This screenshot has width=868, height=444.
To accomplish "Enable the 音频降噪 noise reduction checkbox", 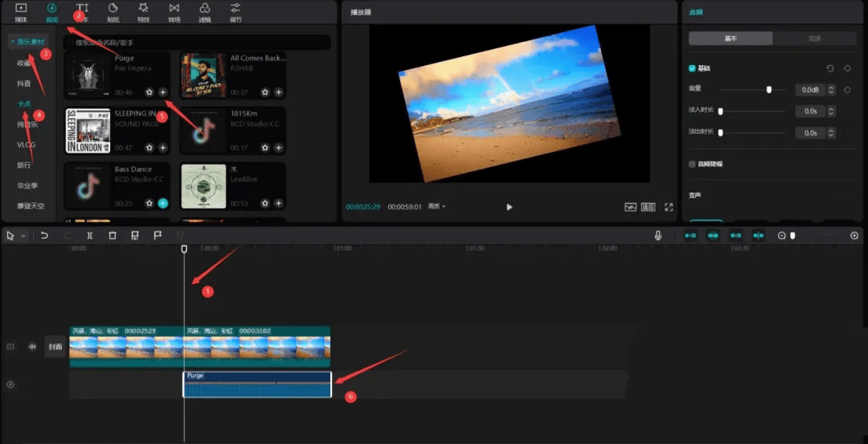I will pos(692,164).
